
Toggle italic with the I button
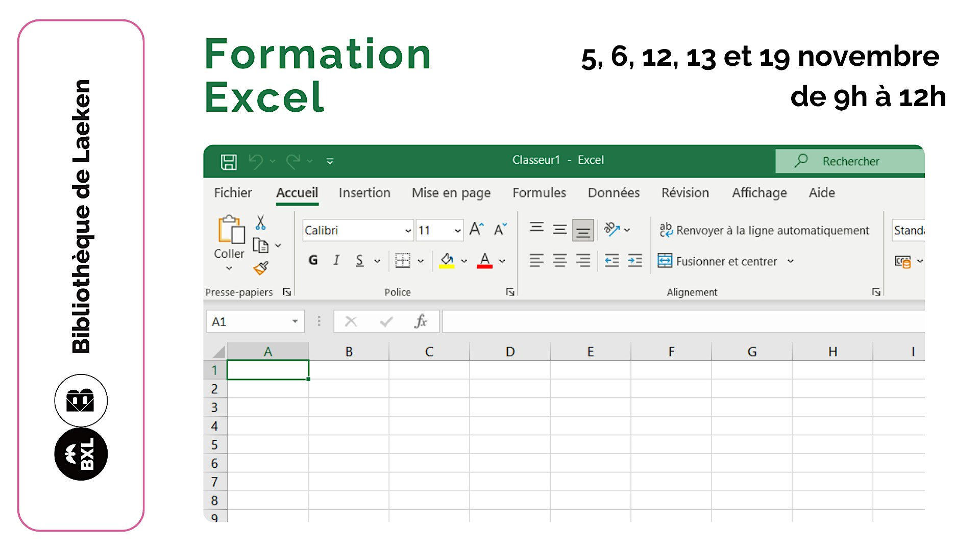[x=336, y=261]
